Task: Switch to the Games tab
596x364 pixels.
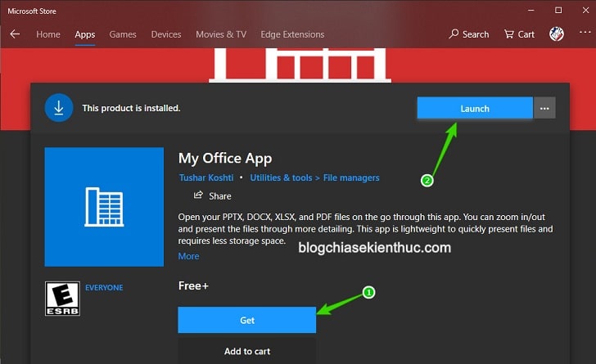Action: (x=123, y=34)
